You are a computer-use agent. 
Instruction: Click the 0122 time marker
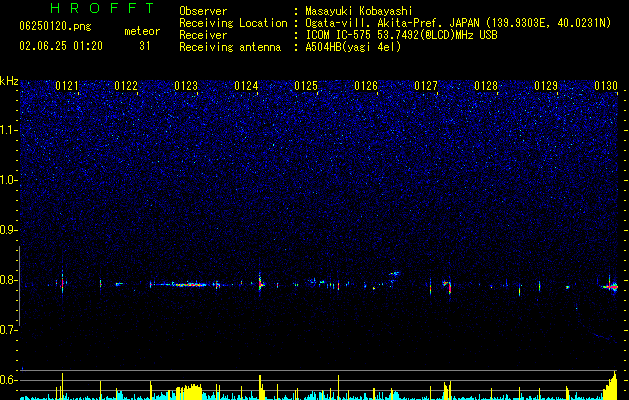pyautogui.click(x=126, y=86)
